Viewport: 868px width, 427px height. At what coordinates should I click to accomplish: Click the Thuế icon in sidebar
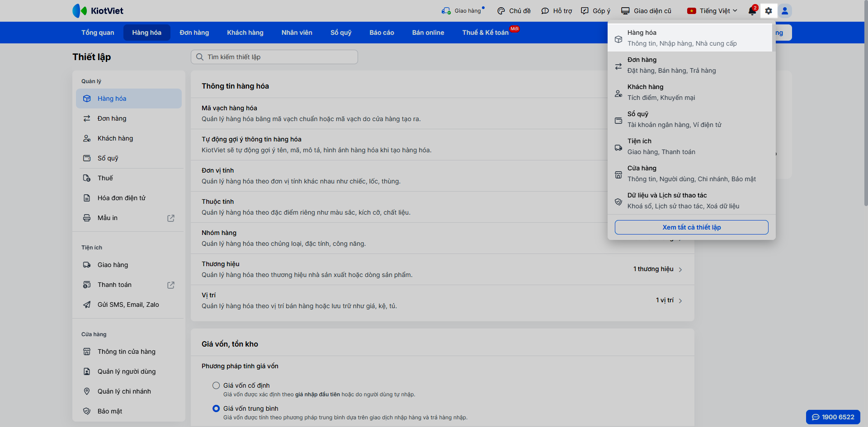[87, 178]
